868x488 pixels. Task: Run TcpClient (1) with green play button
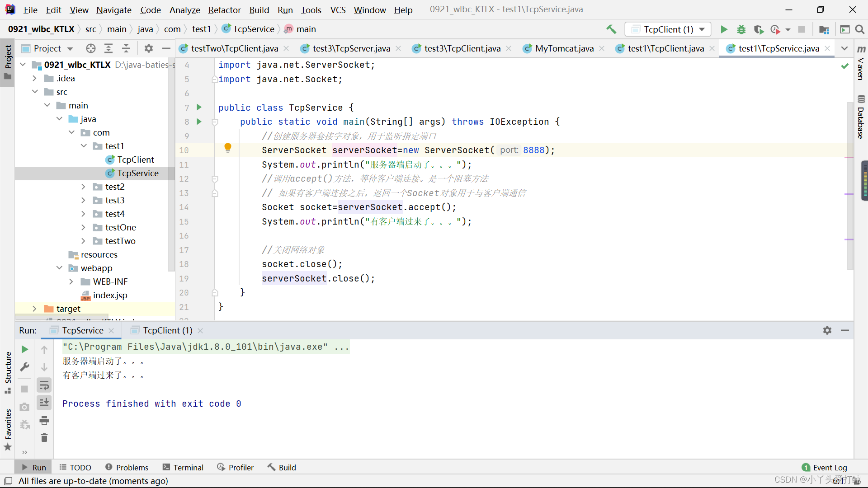pyautogui.click(x=724, y=29)
